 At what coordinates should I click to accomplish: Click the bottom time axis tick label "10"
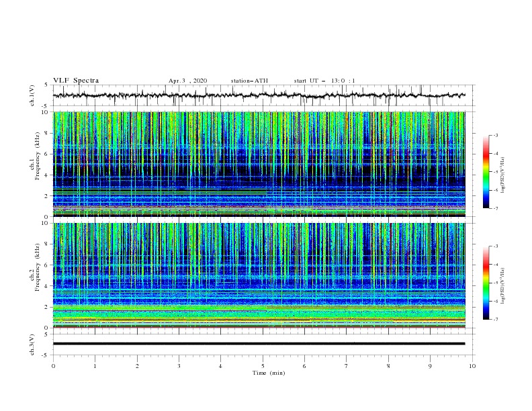pyautogui.click(x=472, y=366)
